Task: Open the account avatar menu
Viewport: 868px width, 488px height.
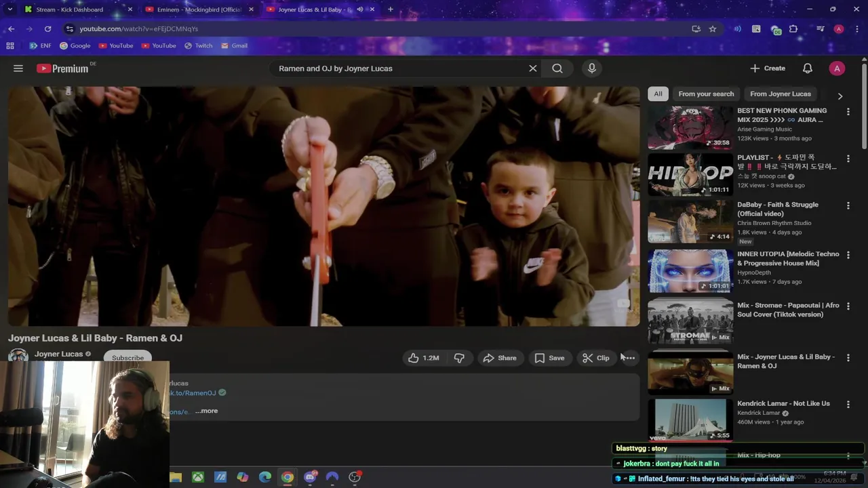Action: 837,68
